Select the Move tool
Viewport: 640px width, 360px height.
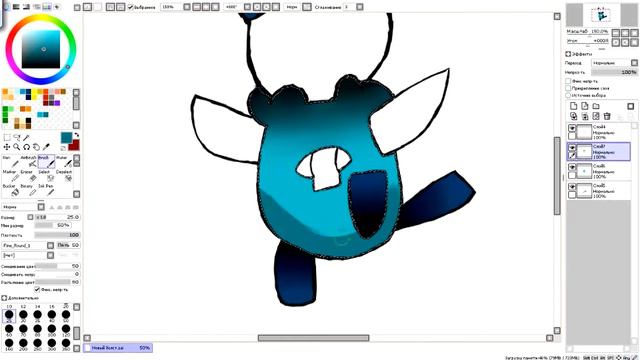(x=7, y=147)
